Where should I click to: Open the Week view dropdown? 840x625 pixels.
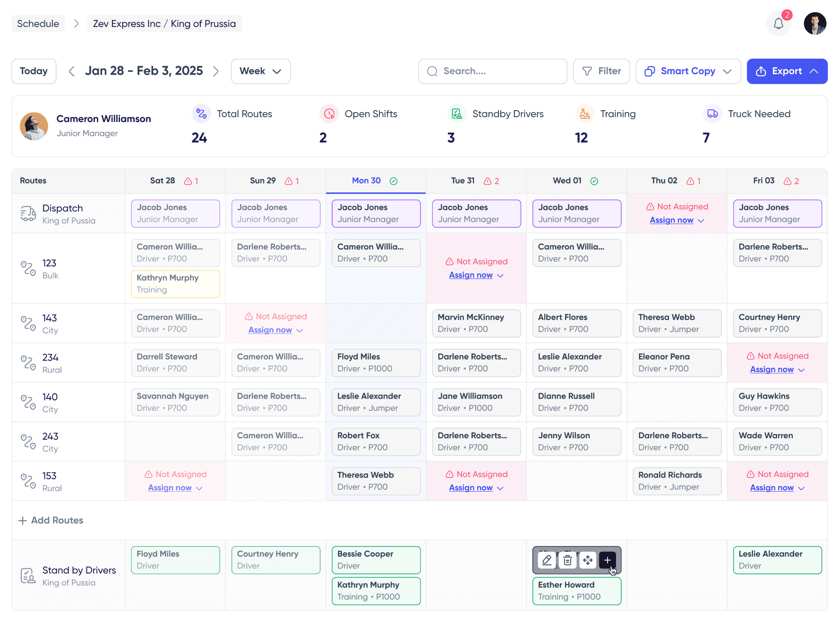260,71
